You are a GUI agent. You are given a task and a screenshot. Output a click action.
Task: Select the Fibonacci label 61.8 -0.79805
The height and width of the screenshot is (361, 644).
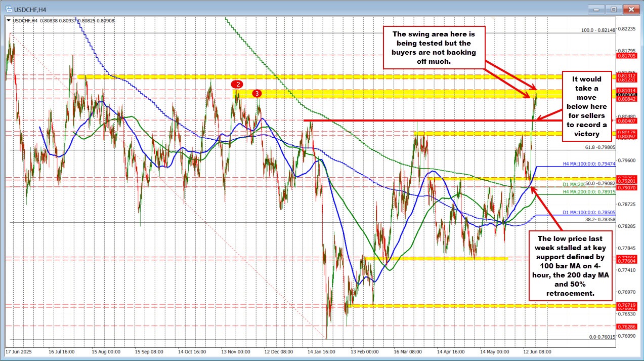tap(600, 147)
